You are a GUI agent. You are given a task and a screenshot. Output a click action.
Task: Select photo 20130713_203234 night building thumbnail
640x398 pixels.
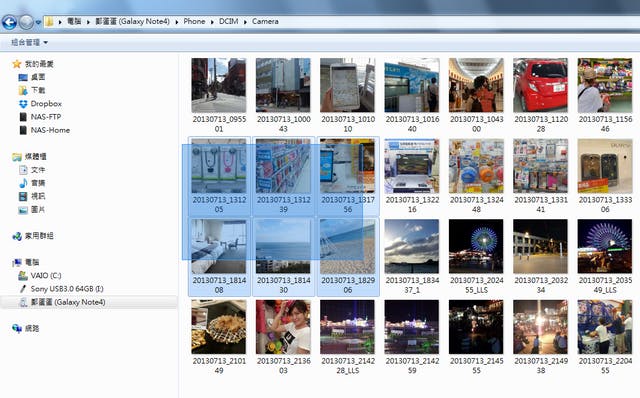pos(540,247)
